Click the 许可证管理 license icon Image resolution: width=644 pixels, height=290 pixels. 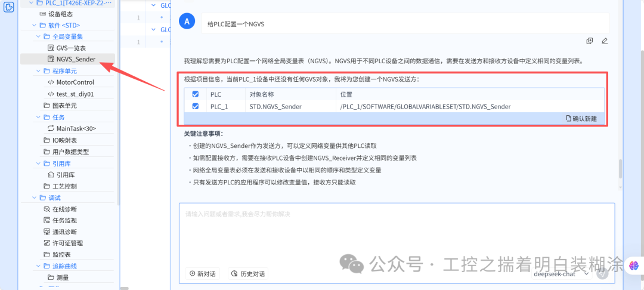pyautogui.click(x=47, y=243)
